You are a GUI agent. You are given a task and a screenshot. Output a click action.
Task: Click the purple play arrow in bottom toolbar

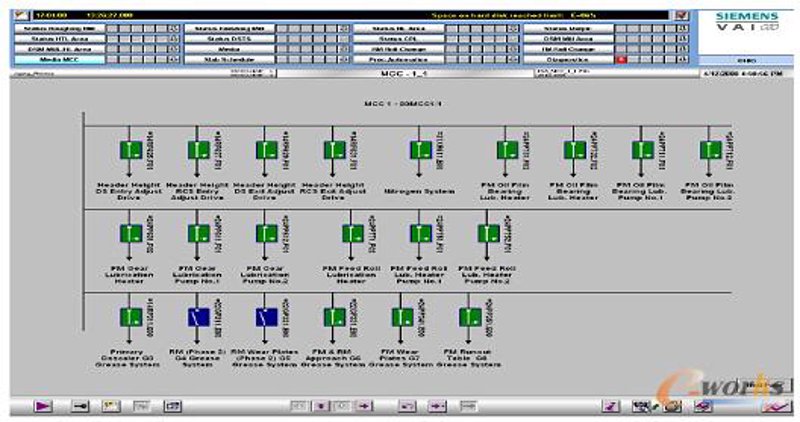click(43, 406)
